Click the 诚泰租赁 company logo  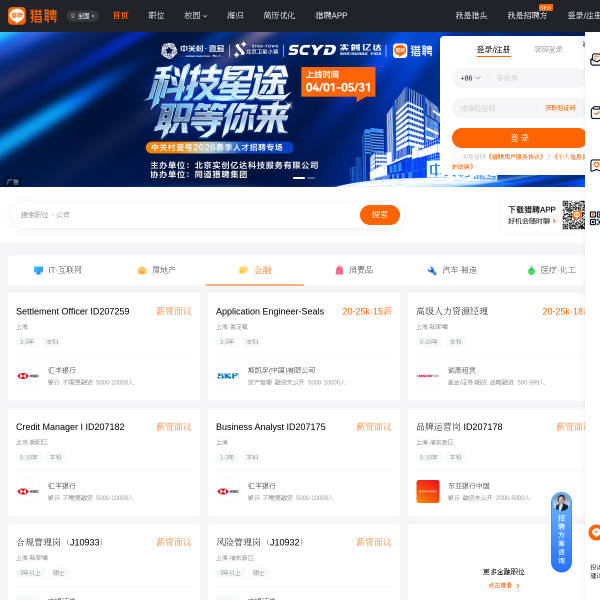(428, 376)
